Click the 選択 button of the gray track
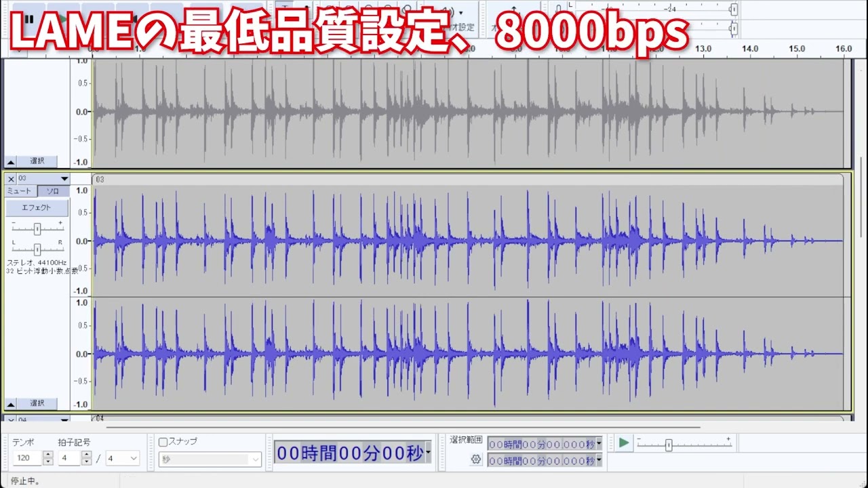Screen dimensions: 868x488 point(37,161)
